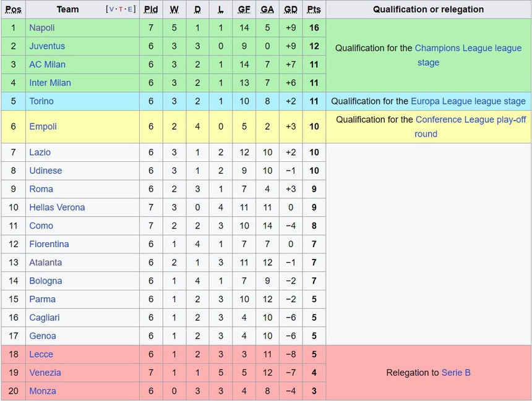532x401 pixels.
Task: Sort the table by Wins column
Action: pos(174,9)
